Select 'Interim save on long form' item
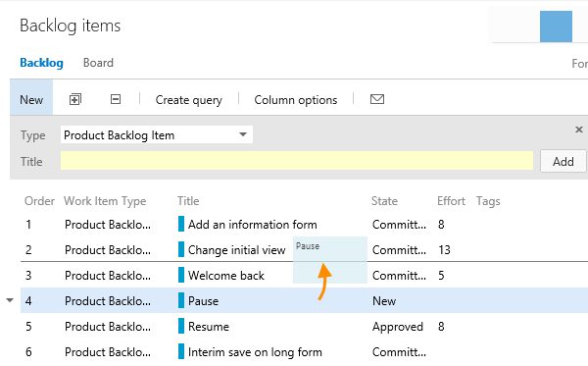This screenshot has height=366, width=588. click(x=255, y=352)
